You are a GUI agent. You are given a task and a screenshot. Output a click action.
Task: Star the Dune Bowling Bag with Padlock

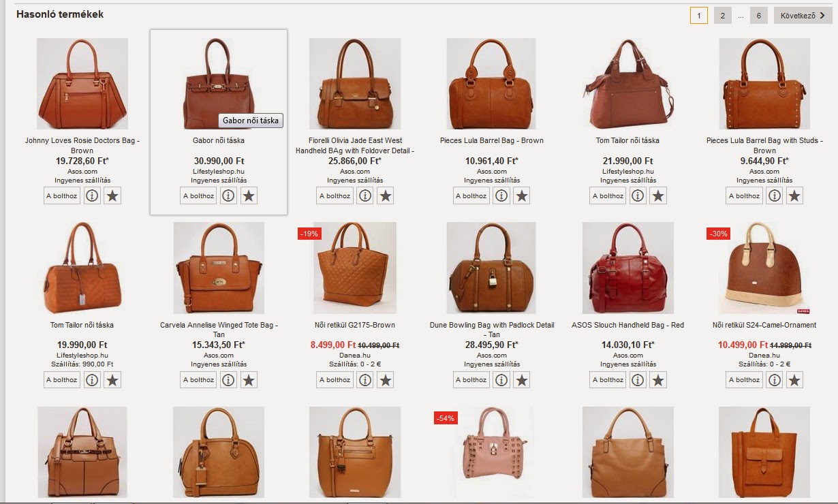click(522, 380)
